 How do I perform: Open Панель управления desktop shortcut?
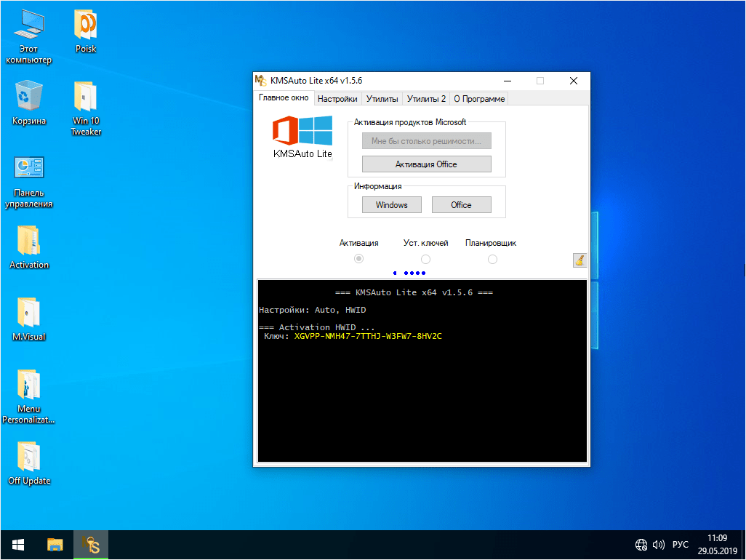pyautogui.click(x=29, y=183)
